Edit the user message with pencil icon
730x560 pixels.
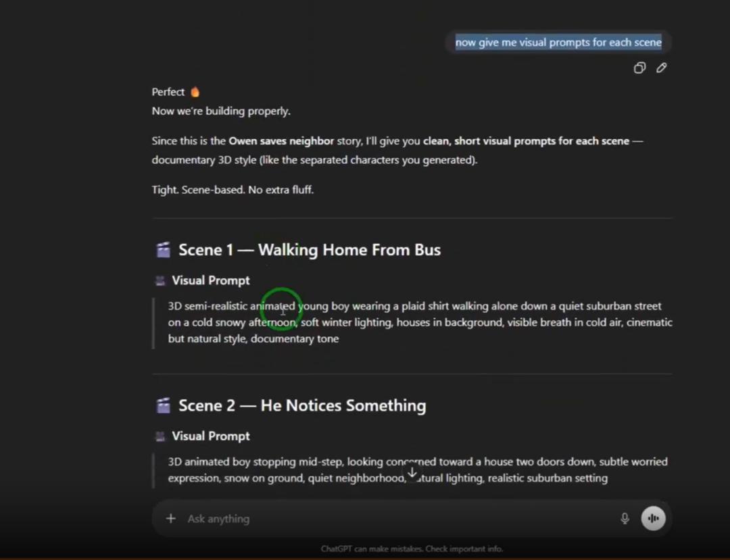pos(662,68)
